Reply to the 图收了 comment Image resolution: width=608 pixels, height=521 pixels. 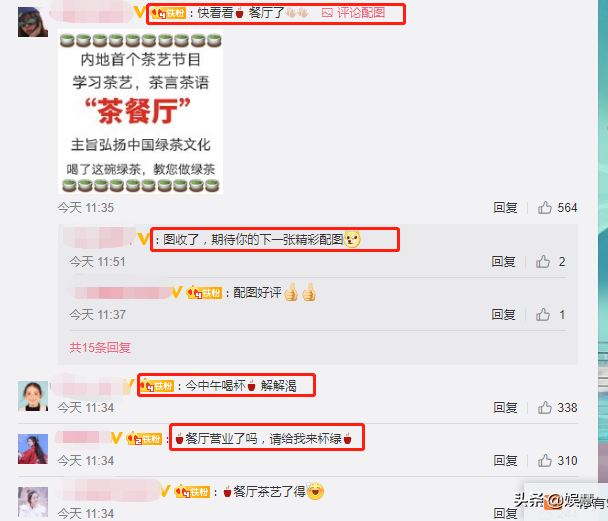(503, 262)
